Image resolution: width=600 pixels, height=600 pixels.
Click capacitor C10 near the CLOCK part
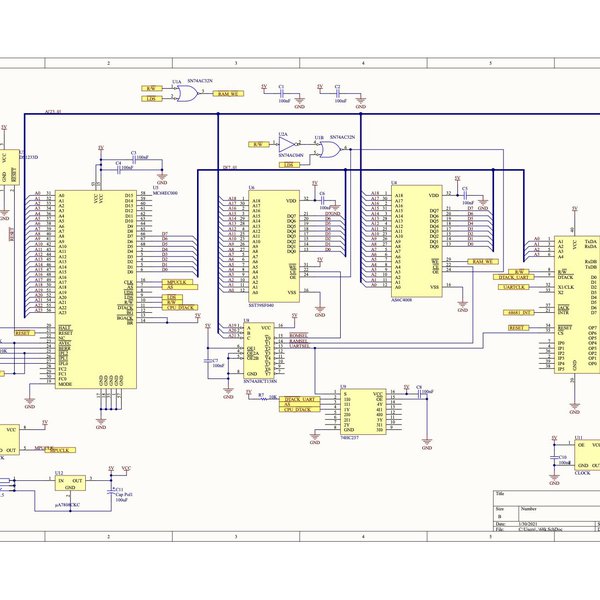pyautogui.click(x=554, y=458)
